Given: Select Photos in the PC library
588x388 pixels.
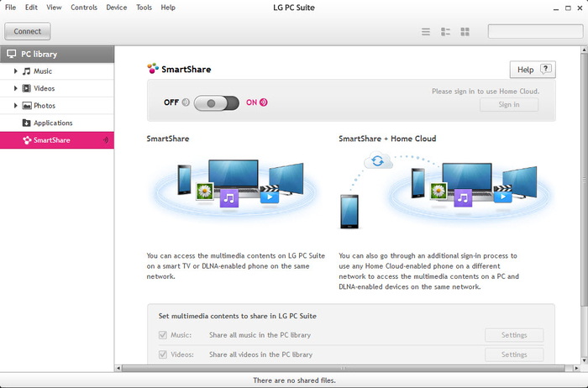Looking at the screenshot, I should click(x=57, y=106).
